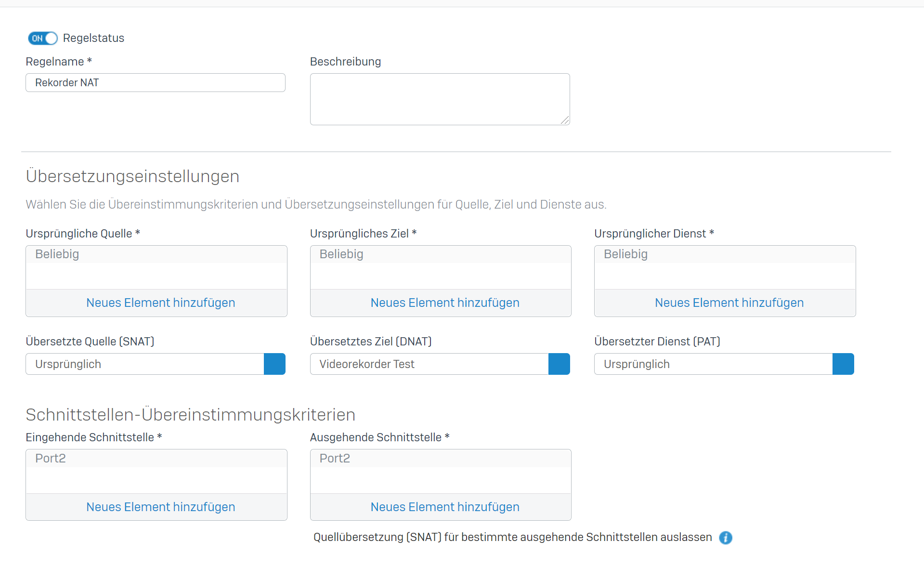Click the Regelname input field
This screenshot has height=567, width=924.
pyautogui.click(x=156, y=83)
